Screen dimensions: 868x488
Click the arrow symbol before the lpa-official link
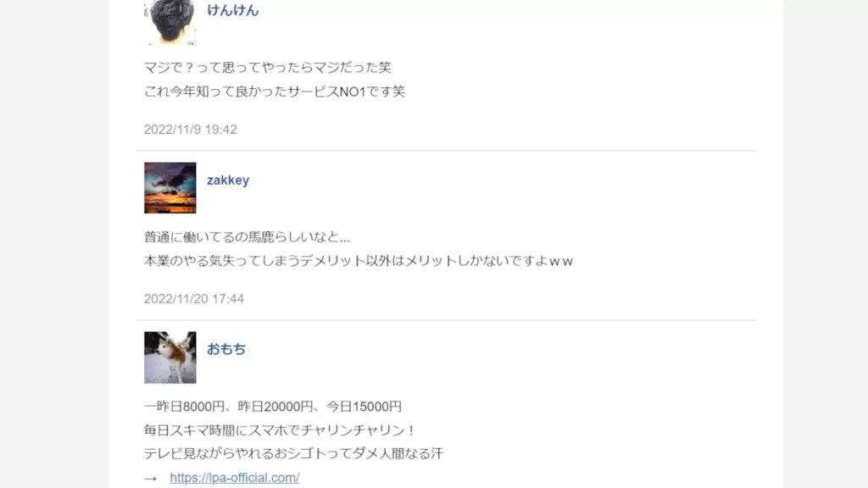[x=151, y=478]
